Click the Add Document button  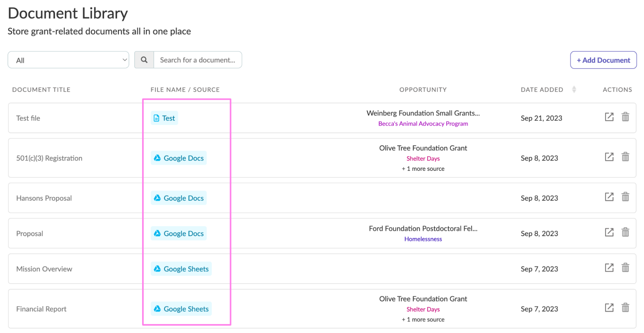point(603,60)
